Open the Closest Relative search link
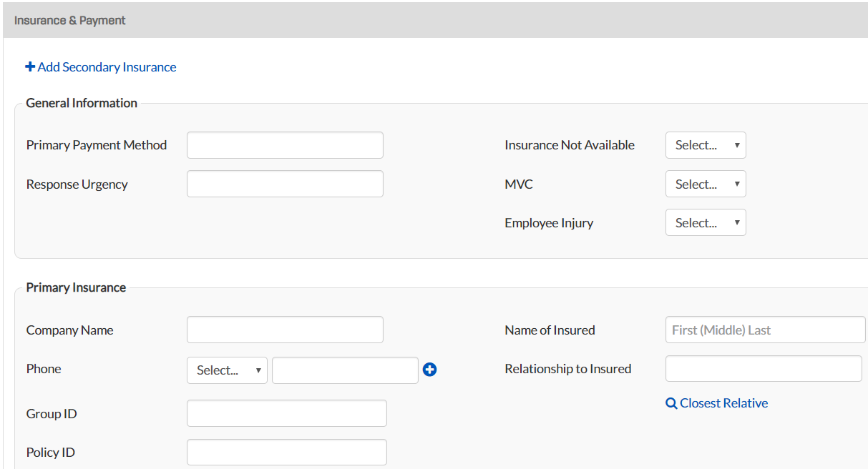 [717, 403]
